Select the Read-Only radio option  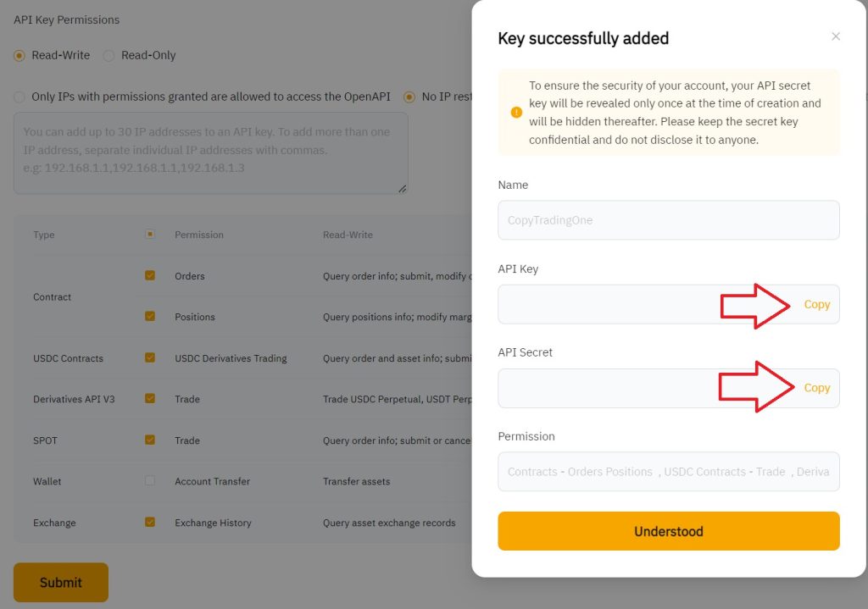click(108, 55)
